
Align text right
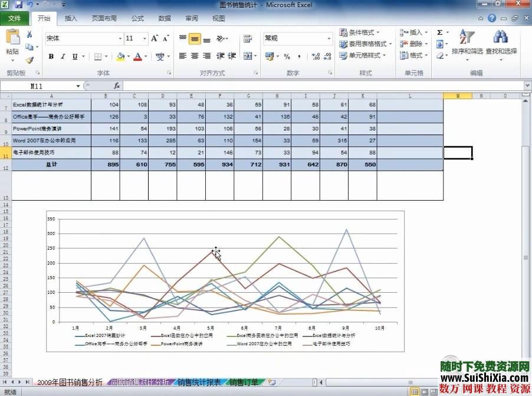click(x=206, y=56)
